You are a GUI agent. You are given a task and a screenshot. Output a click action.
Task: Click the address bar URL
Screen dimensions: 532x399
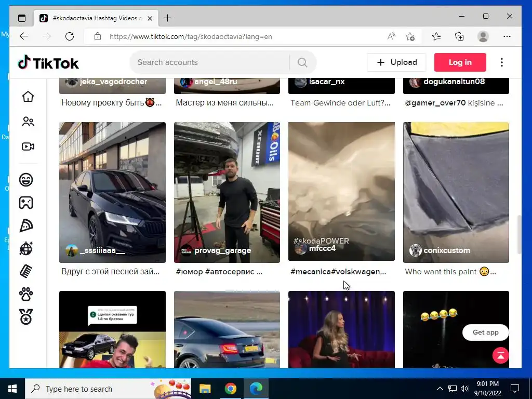pos(191,37)
